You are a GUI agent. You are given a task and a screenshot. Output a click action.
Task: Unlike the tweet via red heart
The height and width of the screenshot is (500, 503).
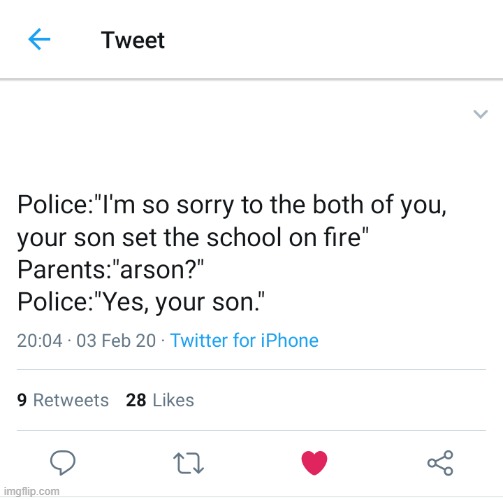314,463
